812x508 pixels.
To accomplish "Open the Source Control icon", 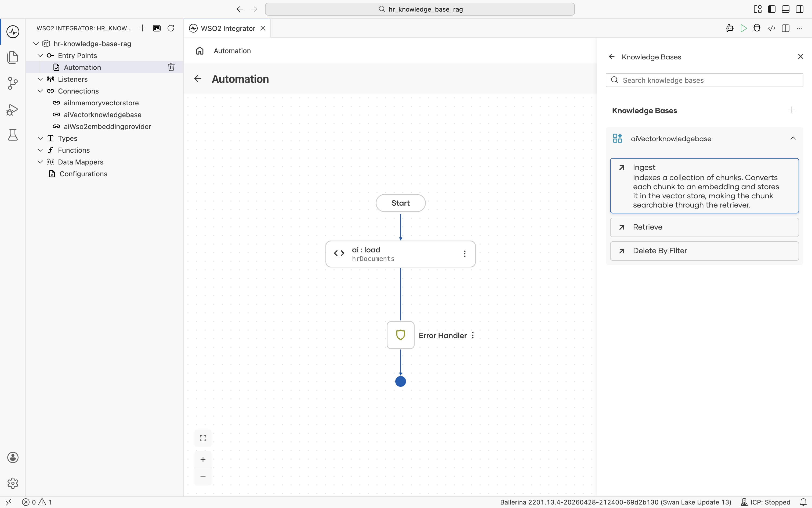I will coord(13,83).
